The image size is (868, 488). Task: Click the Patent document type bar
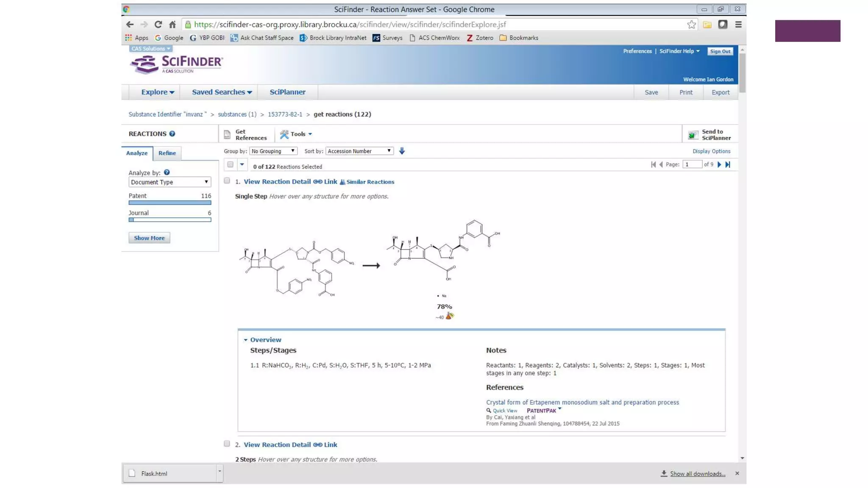coord(170,202)
